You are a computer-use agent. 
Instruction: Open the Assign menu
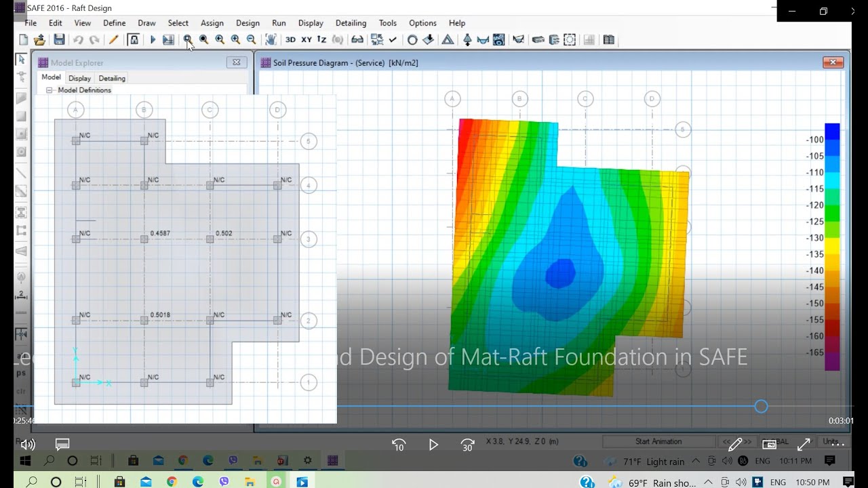tap(212, 23)
